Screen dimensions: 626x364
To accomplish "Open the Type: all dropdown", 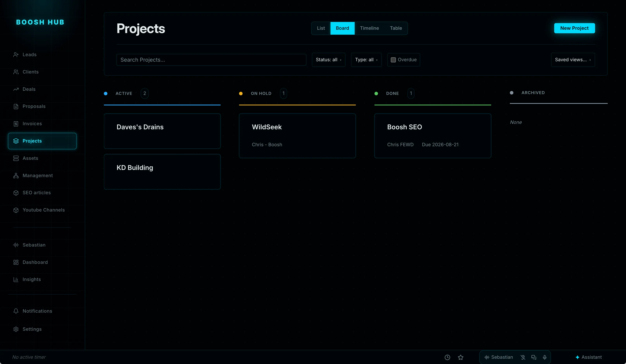I will click(366, 60).
